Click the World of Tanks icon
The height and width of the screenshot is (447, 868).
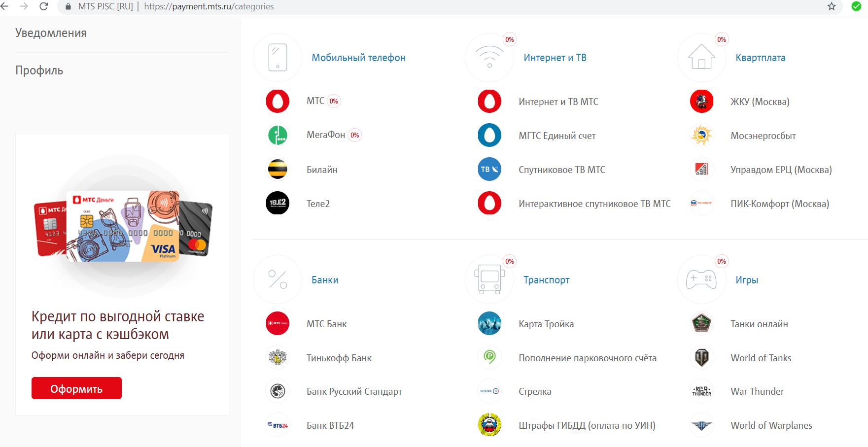point(701,357)
